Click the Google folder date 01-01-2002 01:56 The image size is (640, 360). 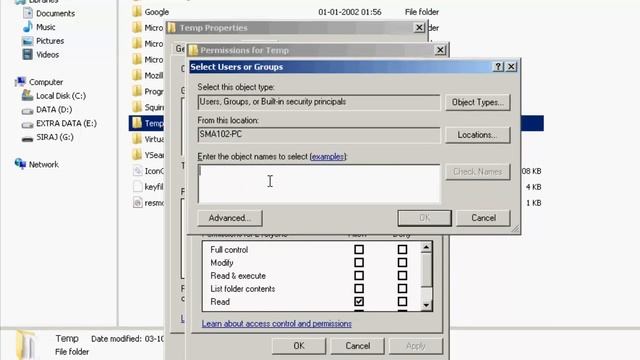350,12
